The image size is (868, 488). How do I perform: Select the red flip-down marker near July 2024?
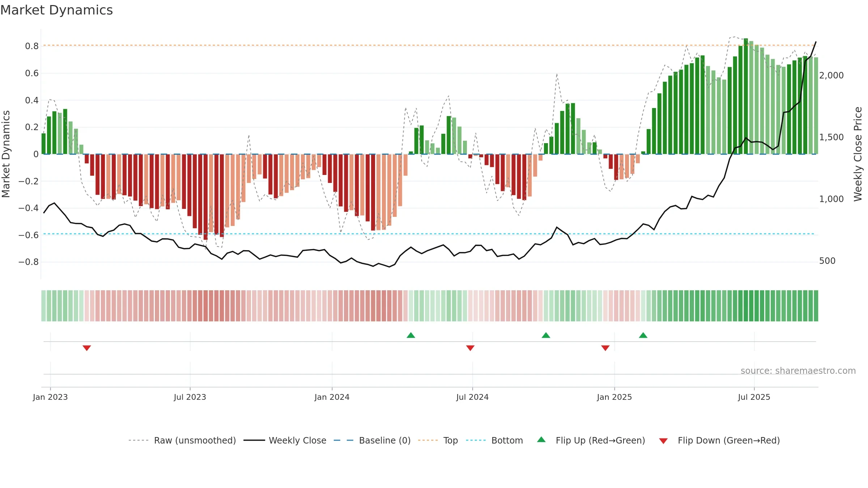click(470, 348)
